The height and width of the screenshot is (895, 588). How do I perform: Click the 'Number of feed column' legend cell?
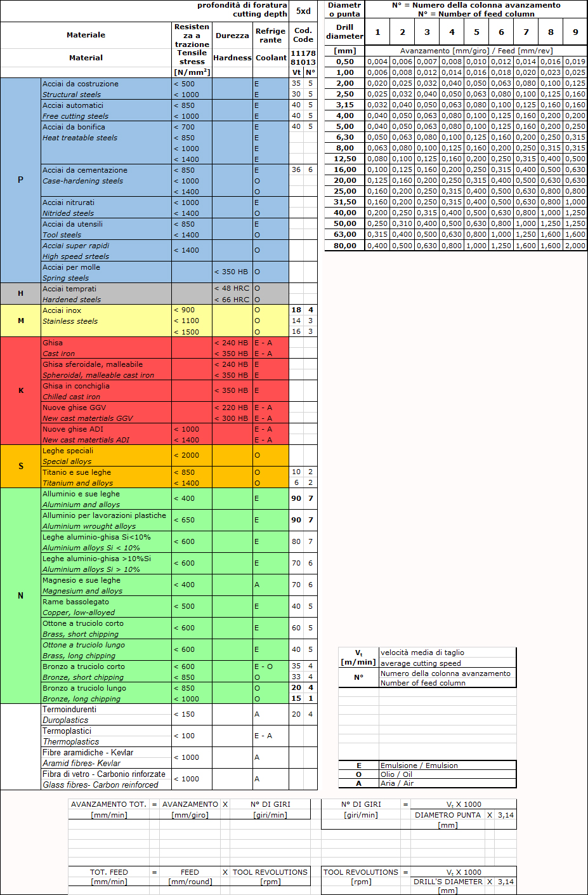447,683
